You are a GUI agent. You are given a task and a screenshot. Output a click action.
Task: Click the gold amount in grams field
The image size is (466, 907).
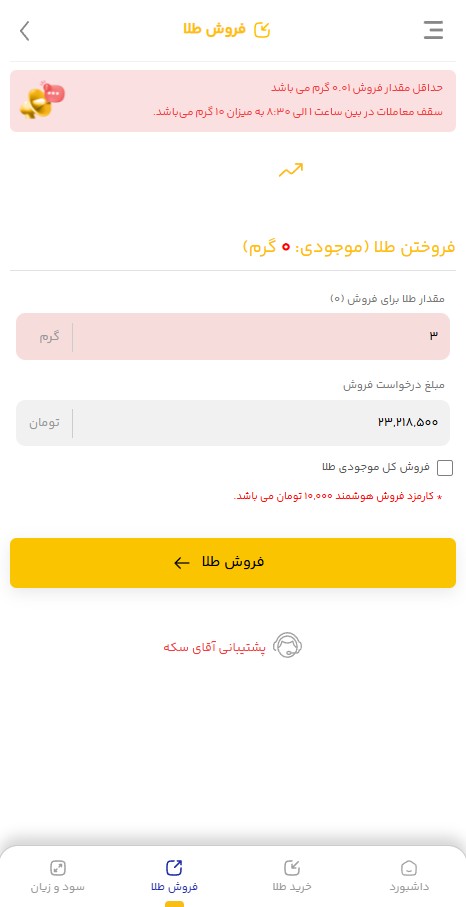[x=233, y=337]
